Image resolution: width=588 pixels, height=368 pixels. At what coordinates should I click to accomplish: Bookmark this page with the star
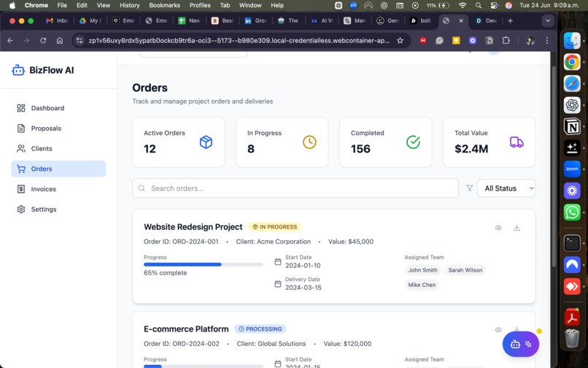click(x=400, y=41)
